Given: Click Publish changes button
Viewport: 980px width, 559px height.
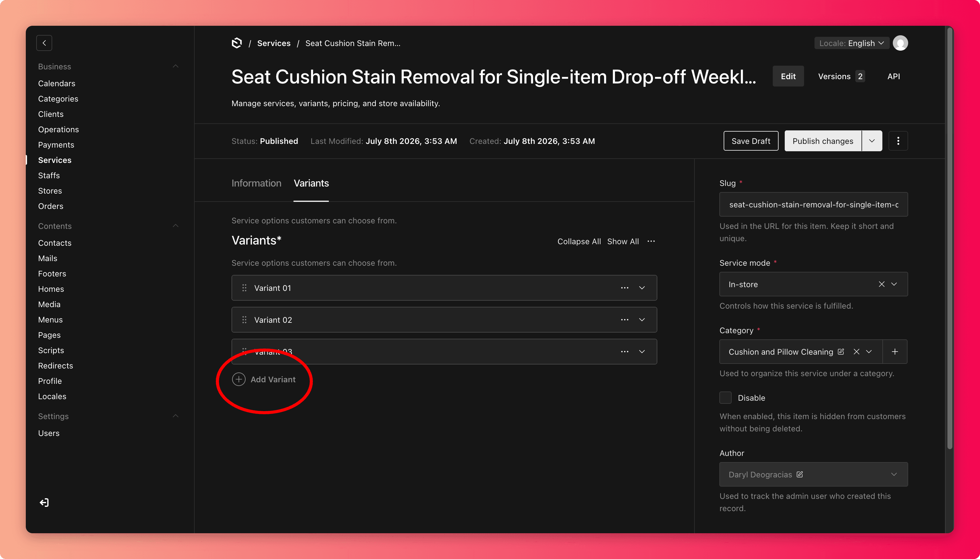Looking at the screenshot, I should (x=822, y=141).
